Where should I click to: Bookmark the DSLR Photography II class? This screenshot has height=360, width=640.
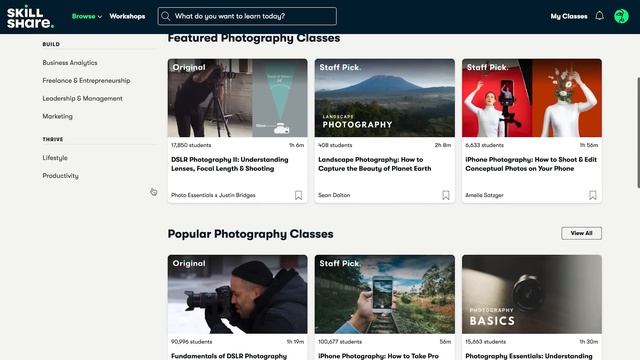pos(298,195)
